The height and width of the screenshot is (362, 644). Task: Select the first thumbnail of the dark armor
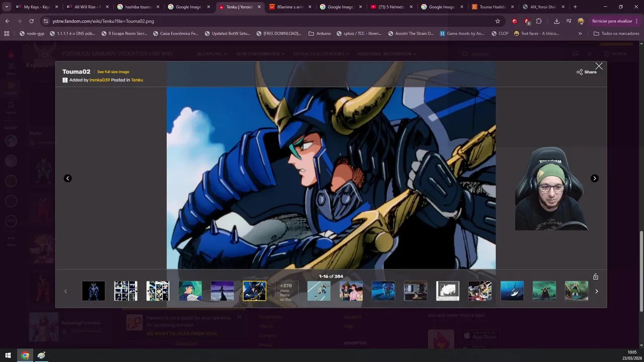pos(94,291)
